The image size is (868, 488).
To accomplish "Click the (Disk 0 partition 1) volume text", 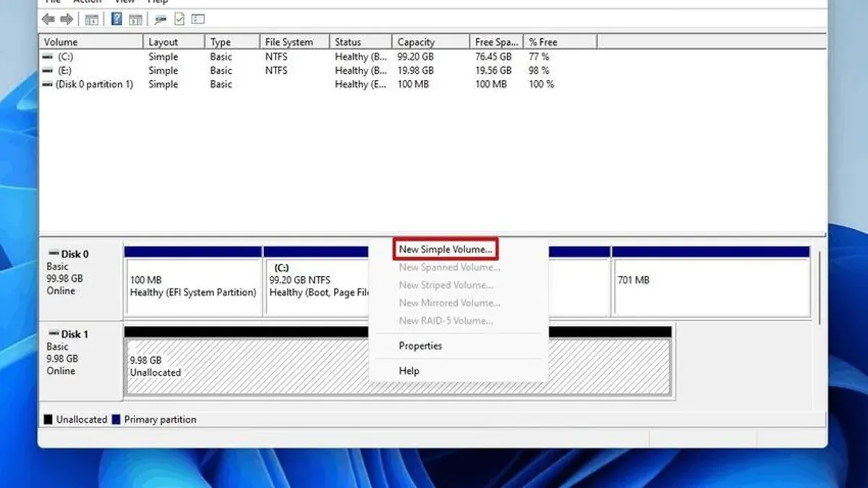I will coord(95,84).
